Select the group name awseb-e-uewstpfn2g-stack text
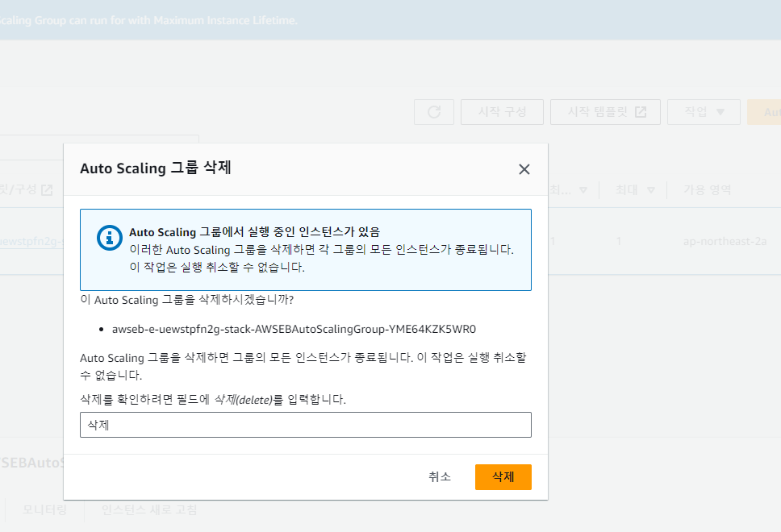The width and height of the screenshot is (781, 532). coord(294,329)
